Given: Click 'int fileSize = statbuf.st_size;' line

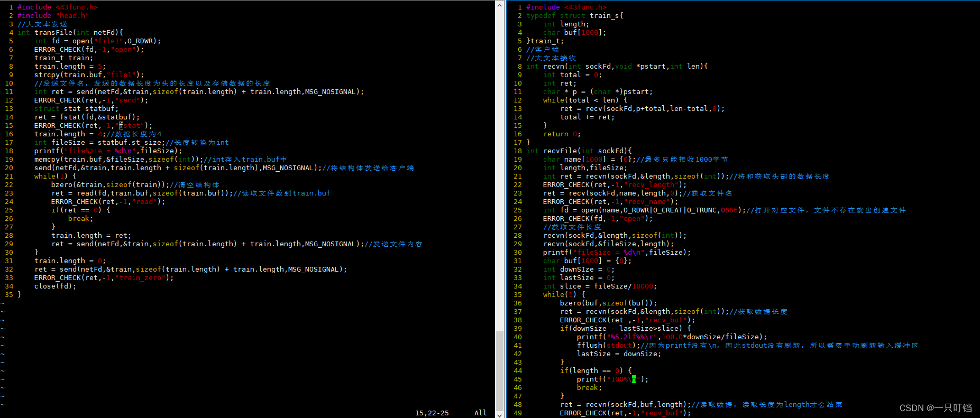Looking at the screenshot, I should [x=100, y=143].
